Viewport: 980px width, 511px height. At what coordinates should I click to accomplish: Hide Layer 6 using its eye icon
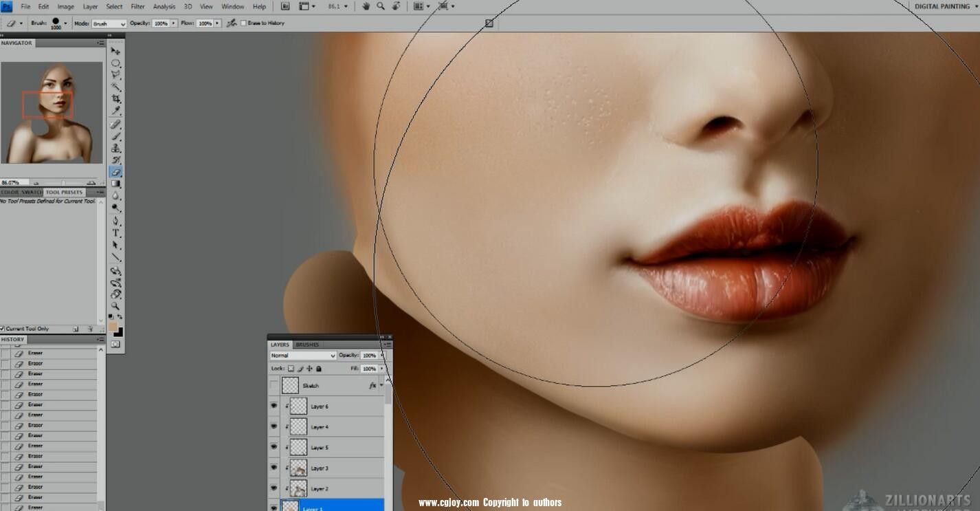pyautogui.click(x=274, y=406)
